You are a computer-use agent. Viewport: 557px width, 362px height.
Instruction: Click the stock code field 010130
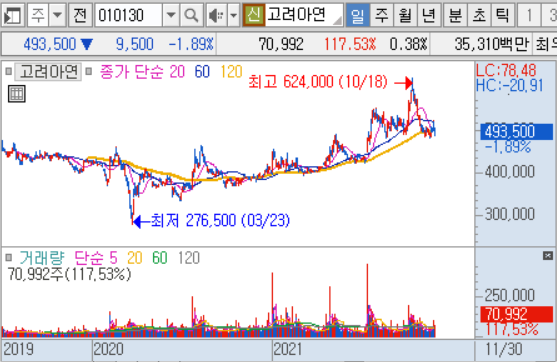129,15
